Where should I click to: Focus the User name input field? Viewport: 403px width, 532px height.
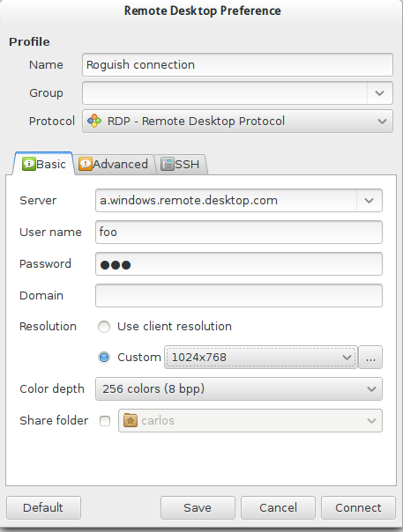(239, 232)
